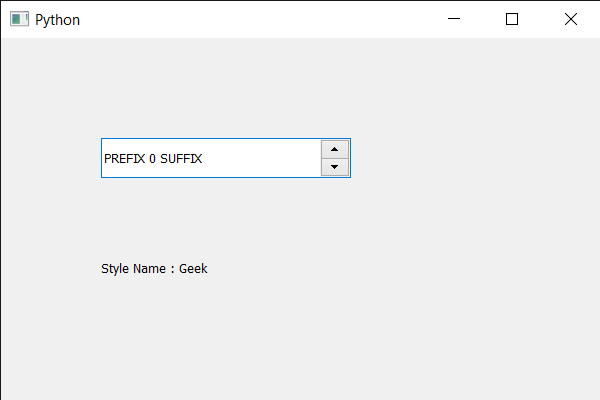Click blank area between spin box and label
The width and height of the screenshot is (600, 400).
220,222
